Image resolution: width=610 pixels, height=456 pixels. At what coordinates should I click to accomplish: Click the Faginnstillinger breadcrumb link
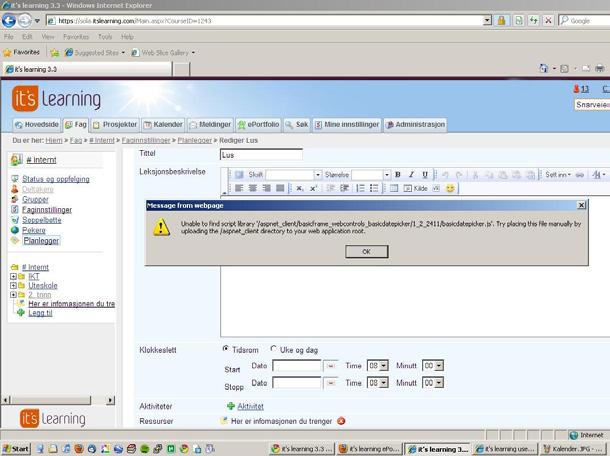(146, 140)
